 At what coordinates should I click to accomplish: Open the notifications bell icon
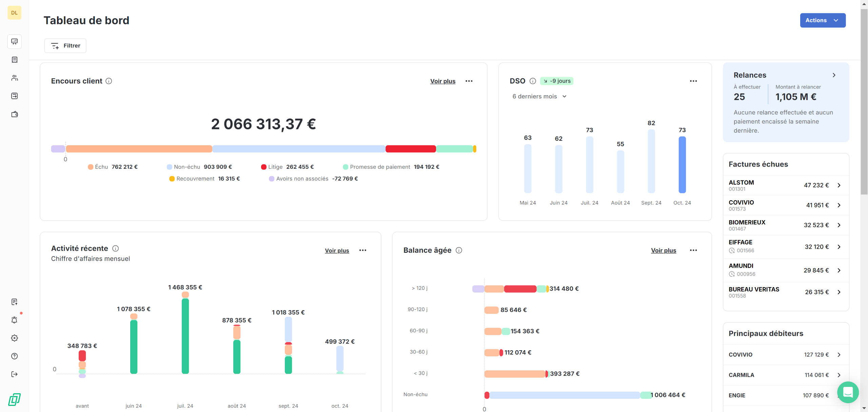click(x=14, y=320)
